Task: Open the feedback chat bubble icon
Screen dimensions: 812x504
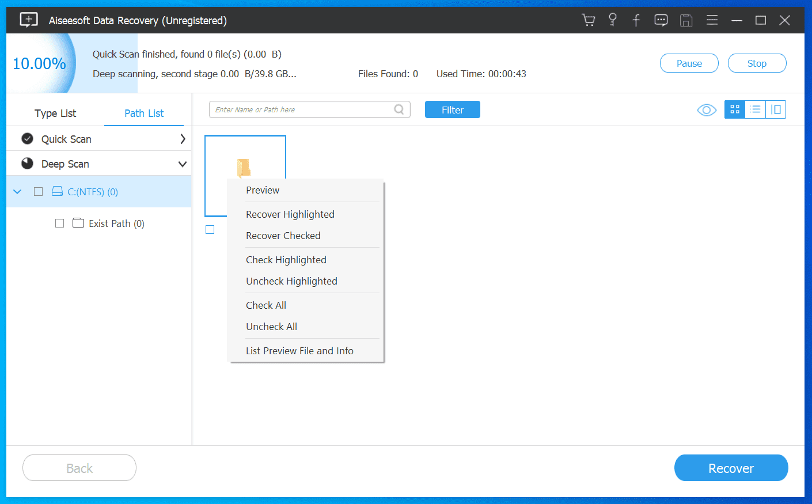Action: coord(661,20)
